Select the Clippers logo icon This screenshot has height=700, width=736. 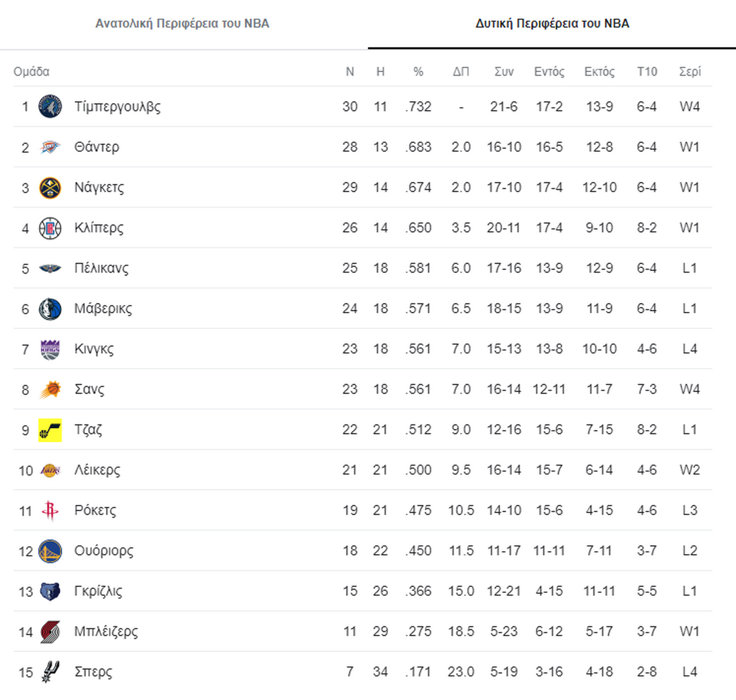point(50,228)
